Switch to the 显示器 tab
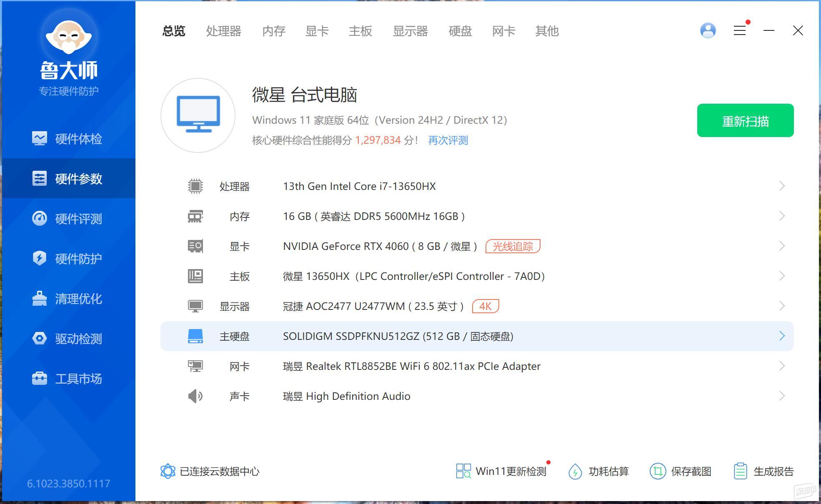This screenshot has height=504, width=821. point(410,31)
